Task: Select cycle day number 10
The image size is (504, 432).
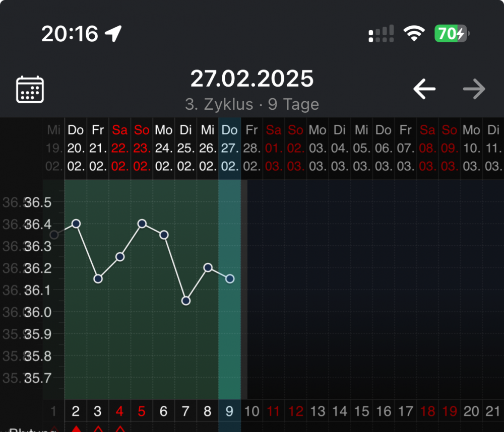Action: [x=251, y=411]
